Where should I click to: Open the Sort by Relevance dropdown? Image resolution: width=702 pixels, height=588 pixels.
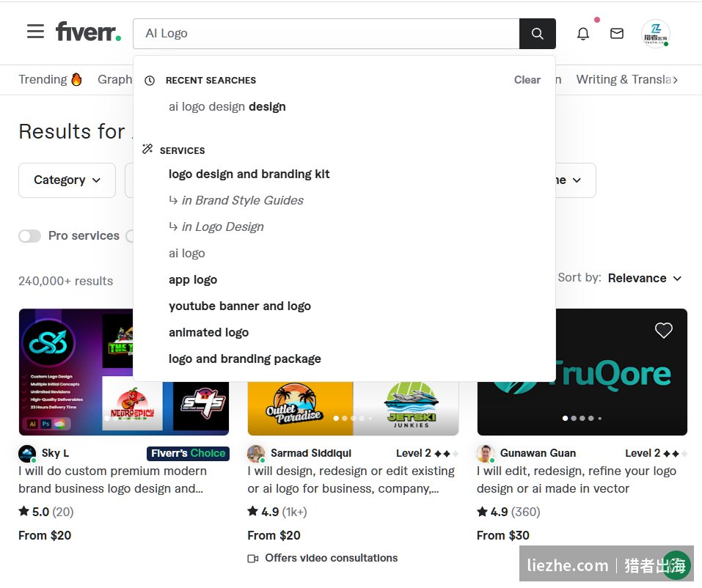click(645, 279)
